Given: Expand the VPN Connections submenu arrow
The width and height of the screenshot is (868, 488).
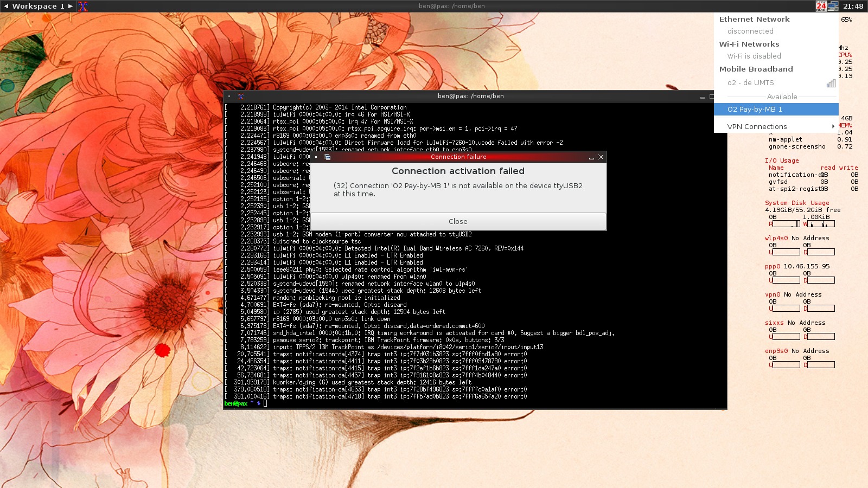Looking at the screenshot, I should click(833, 126).
